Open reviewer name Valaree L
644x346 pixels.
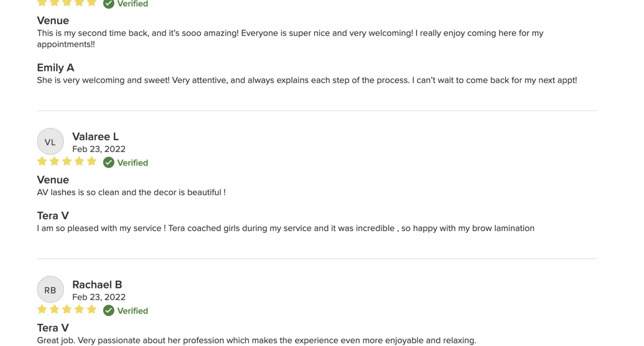click(x=96, y=136)
